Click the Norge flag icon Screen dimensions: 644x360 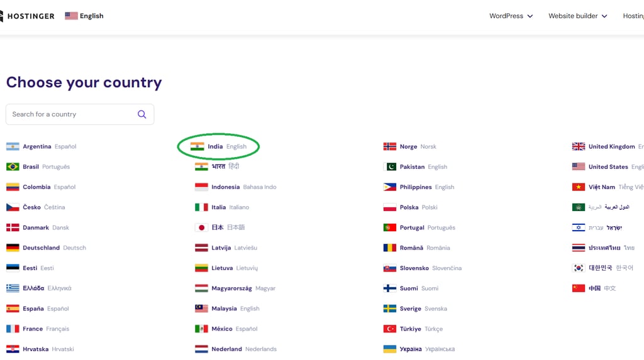[x=390, y=146]
